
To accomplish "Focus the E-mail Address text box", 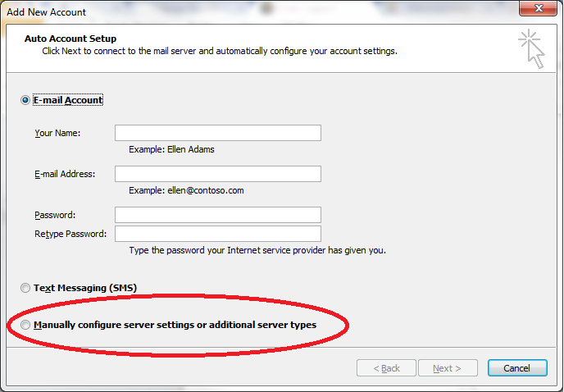I will [x=218, y=174].
